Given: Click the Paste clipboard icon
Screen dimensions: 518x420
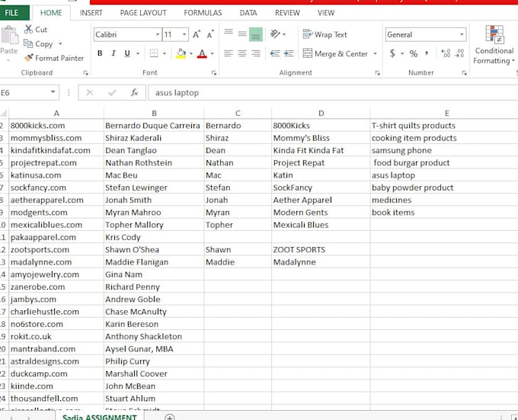Looking at the screenshot, I should pyautogui.click(x=9, y=35).
